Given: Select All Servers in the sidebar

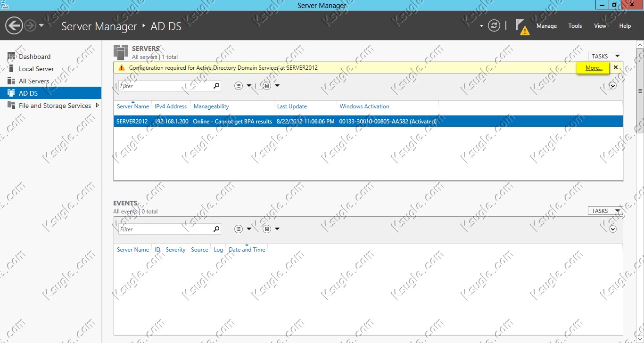Looking at the screenshot, I should (34, 81).
